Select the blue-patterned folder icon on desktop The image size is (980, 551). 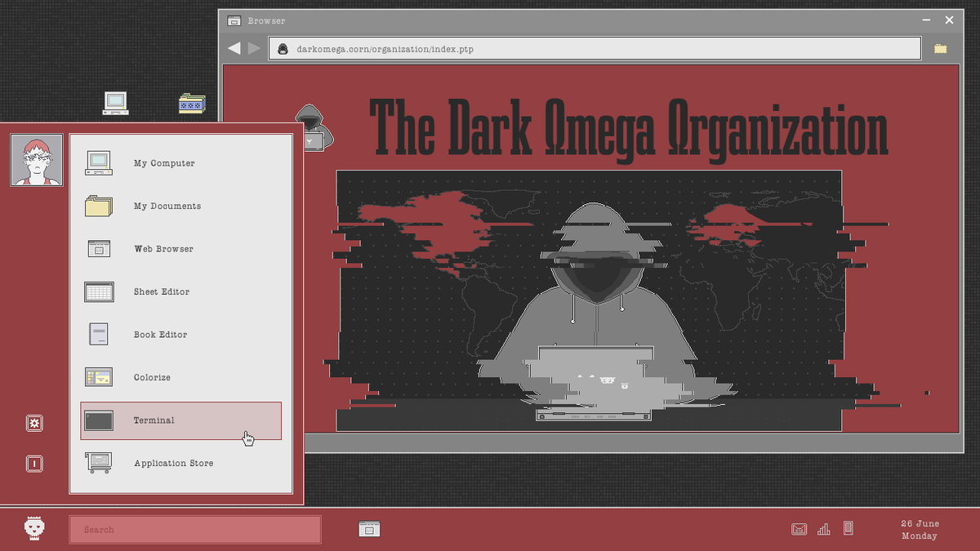pos(192,104)
